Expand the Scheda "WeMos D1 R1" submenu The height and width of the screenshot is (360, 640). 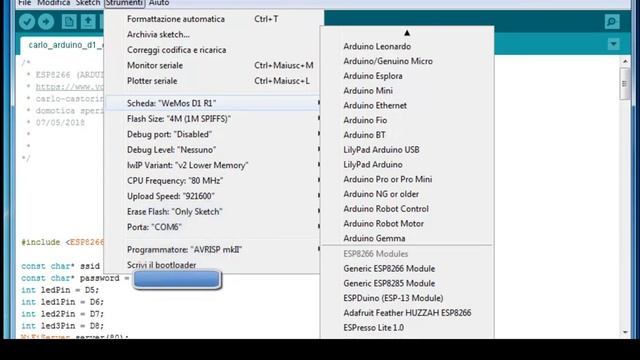click(213, 103)
